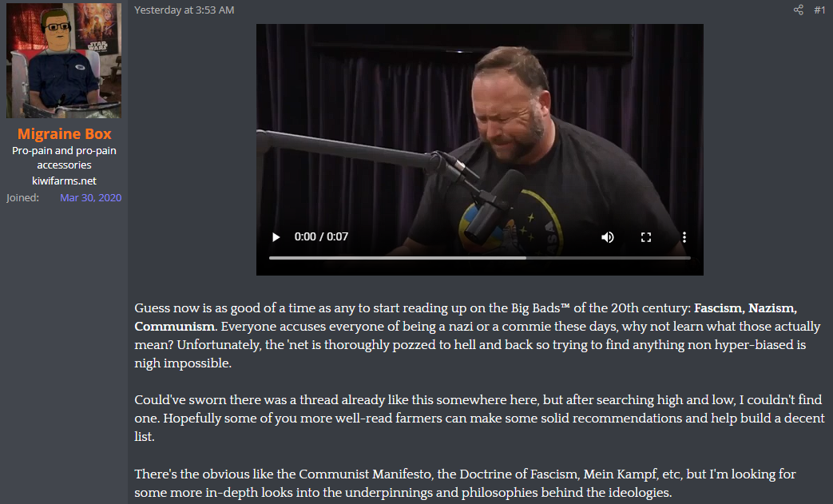Click the kiwifarms.net text under username

pos(64,181)
